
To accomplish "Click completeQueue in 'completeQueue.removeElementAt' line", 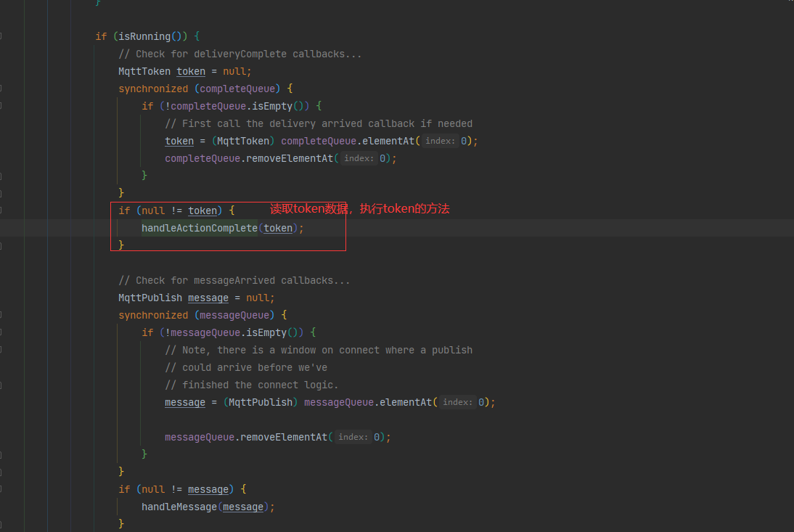I will [202, 158].
